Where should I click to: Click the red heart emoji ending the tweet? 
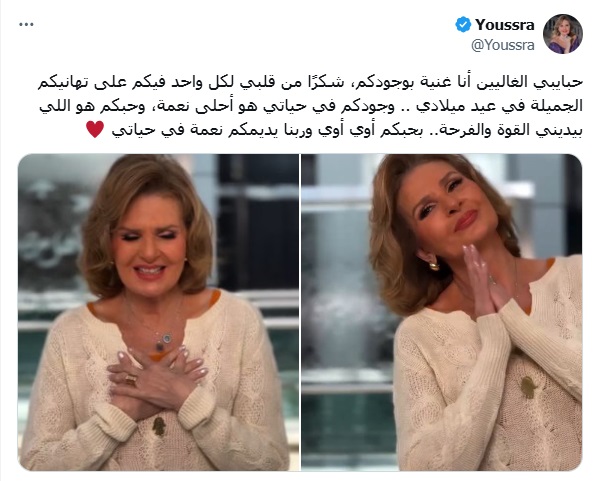pyautogui.click(x=95, y=129)
